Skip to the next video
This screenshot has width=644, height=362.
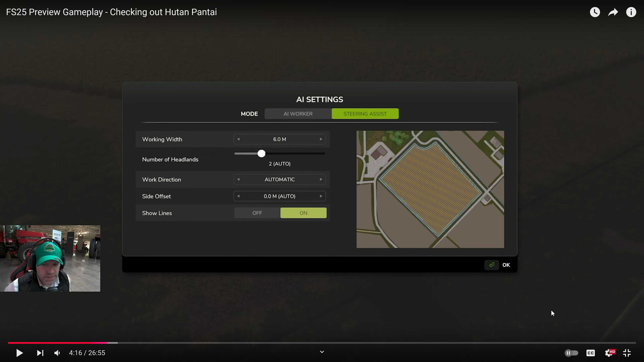click(40, 353)
